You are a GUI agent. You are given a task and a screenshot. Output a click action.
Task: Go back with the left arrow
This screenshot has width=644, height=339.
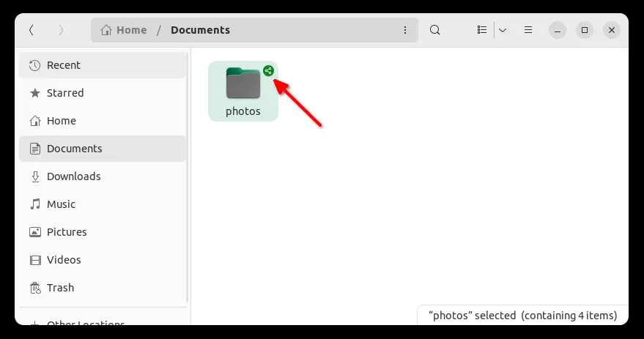(x=32, y=30)
